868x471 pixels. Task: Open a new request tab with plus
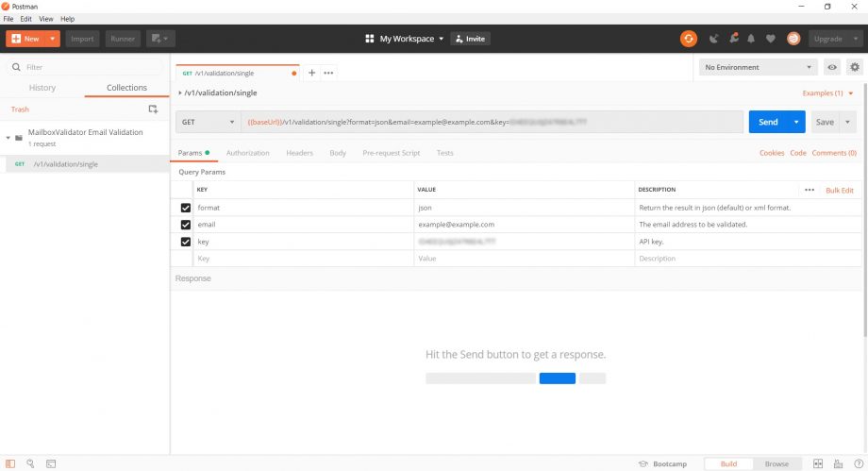(311, 73)
